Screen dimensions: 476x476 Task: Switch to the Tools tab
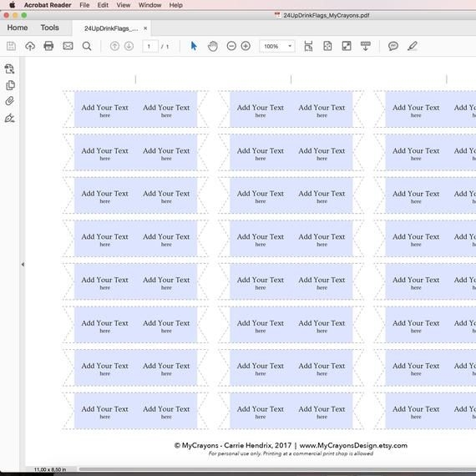[x=50, y=28]
